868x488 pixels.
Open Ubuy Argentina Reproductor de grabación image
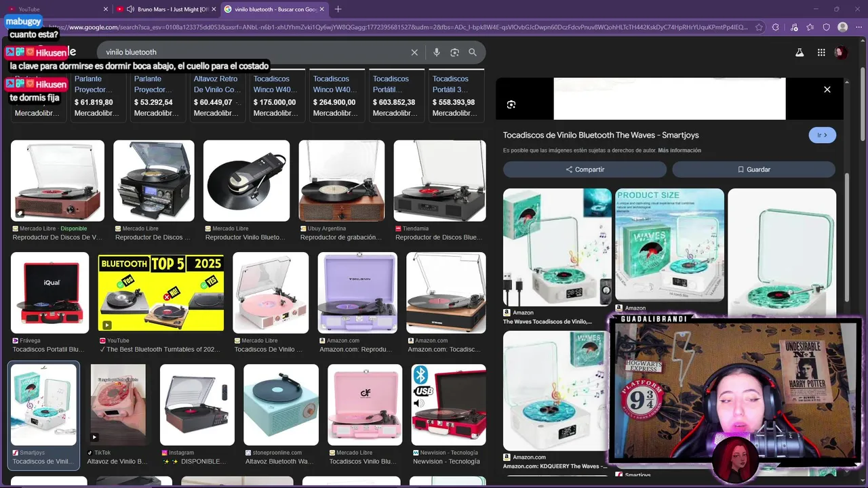[342, 180]
